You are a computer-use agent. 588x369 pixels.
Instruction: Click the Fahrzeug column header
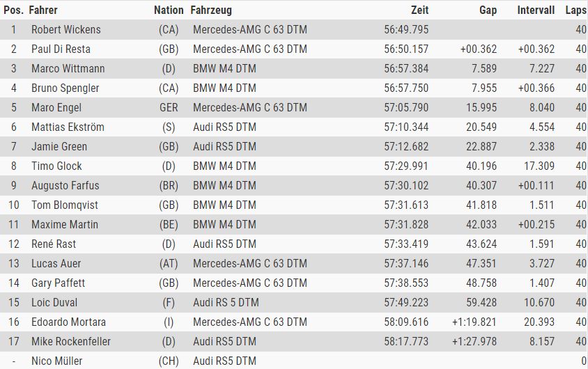click(x=211, y=10)
